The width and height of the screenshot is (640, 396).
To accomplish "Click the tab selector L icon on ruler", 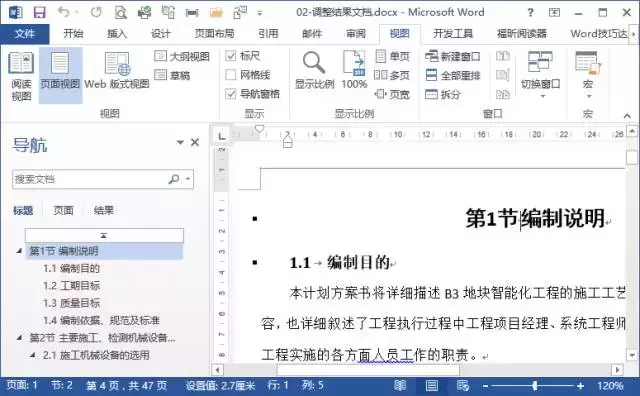I will [222, 136].
